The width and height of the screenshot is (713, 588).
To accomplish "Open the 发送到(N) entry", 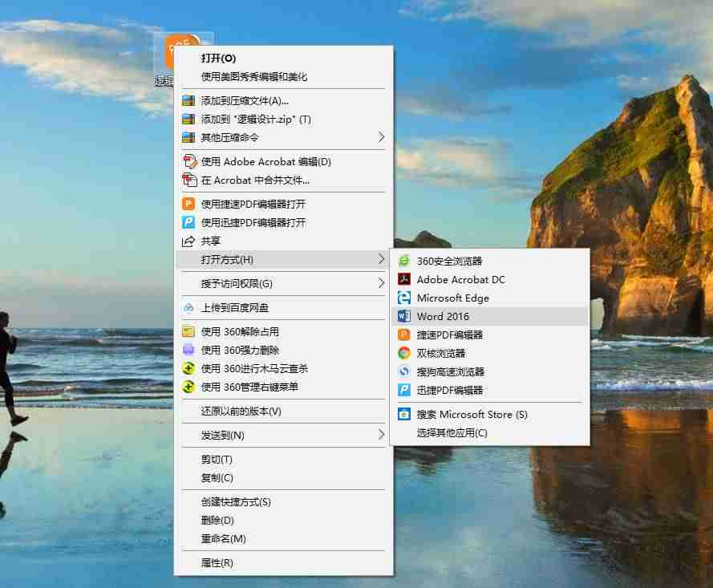I will [283, 436].
